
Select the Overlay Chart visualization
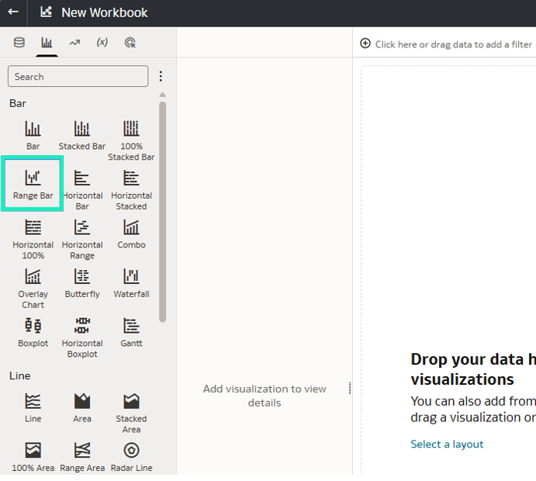pos(33,289)
